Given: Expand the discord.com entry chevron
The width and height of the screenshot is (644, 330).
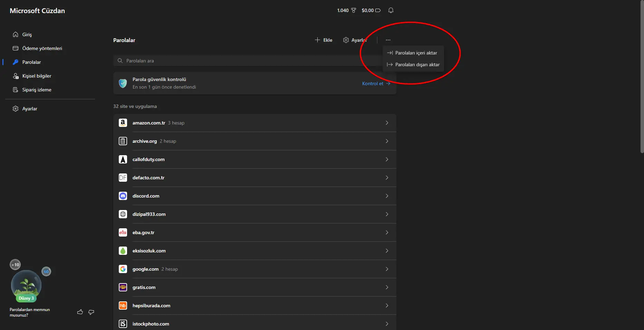Looking at the screenshot, I should point(387,196).
